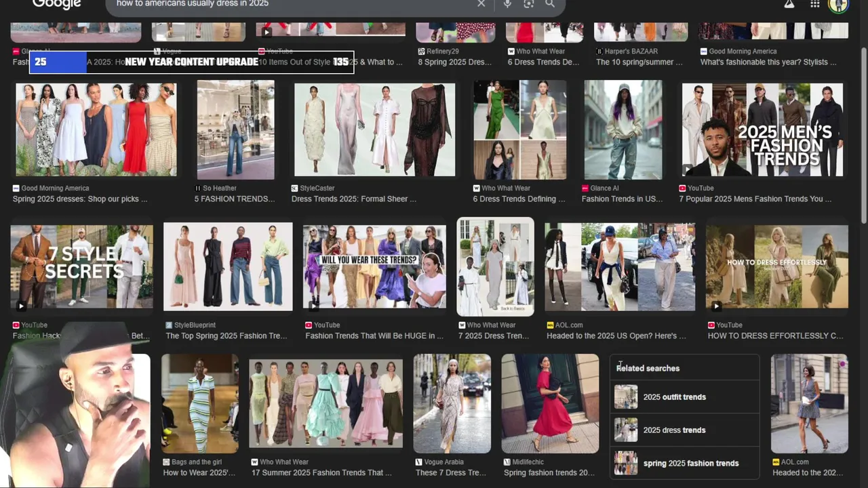The height and width of the screenshot is (488, 868).
Task: Click the Refinery29 source favicon
Action: click(421, 52)
